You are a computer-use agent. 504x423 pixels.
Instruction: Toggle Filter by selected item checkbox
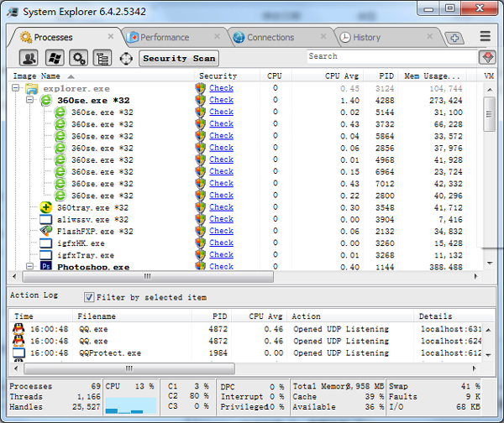(x=89, y=297)
